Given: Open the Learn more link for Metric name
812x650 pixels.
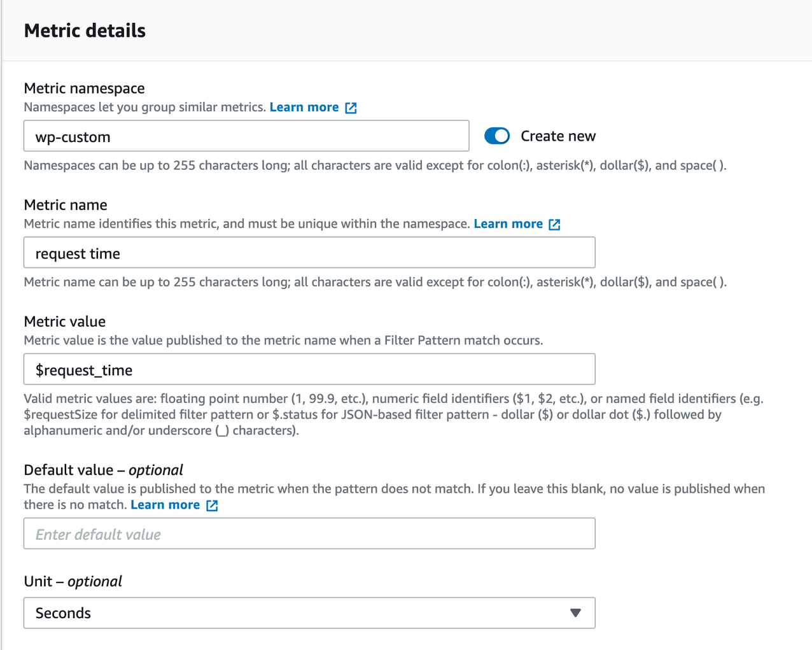Looking at the screenshot, I should pos(508,223).
